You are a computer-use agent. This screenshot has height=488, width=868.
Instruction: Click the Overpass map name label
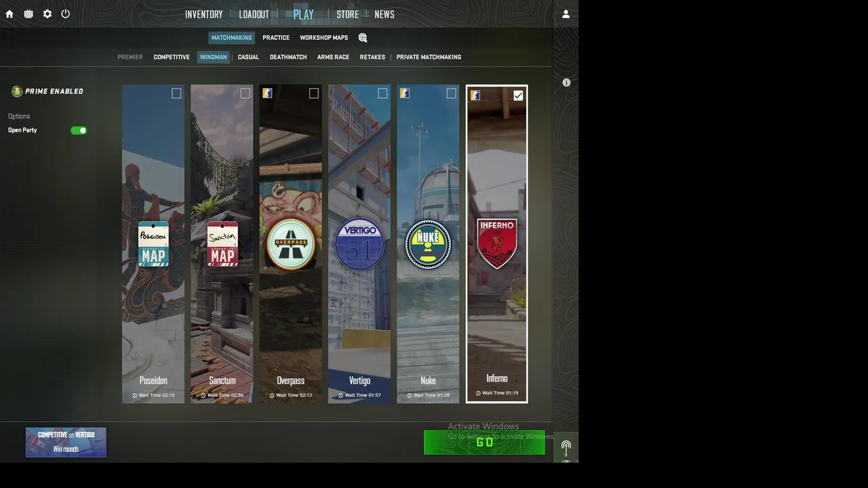(x=290, y=381)
